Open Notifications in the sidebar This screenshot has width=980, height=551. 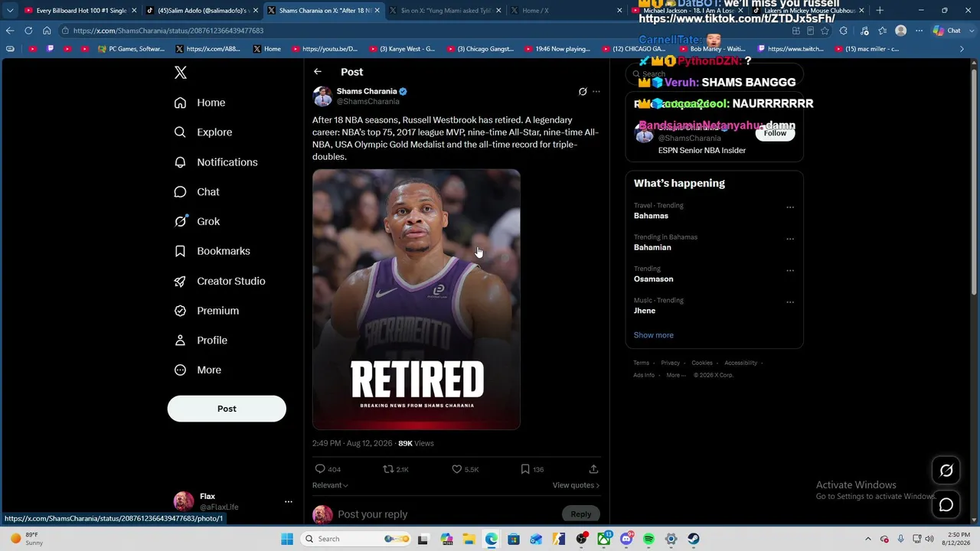[x=216, y=162]
